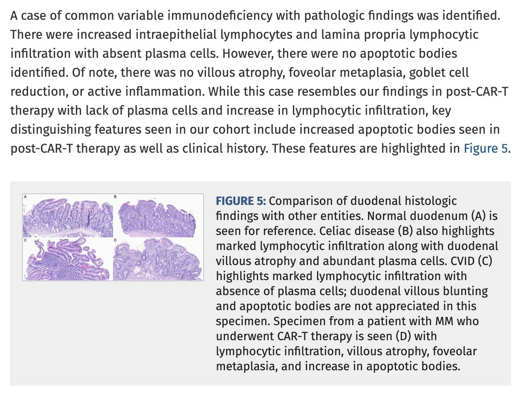Click "MM" in the figure caption

444,321
